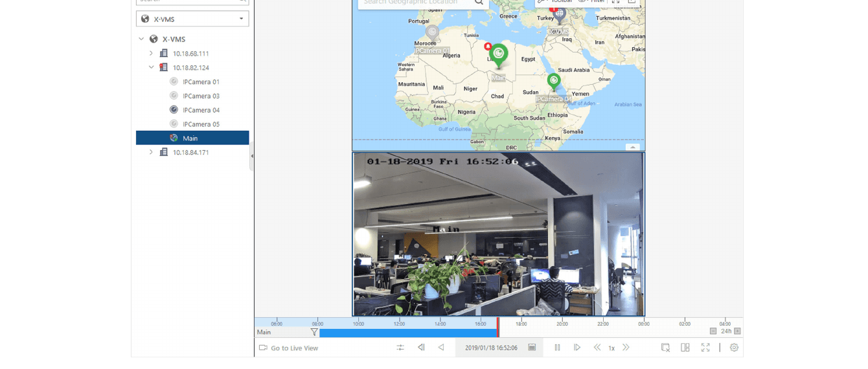The height and width of the screenshot is (369, 868).
Task: Collapse the map panel with bottom arrow
Action: (633, 147)
